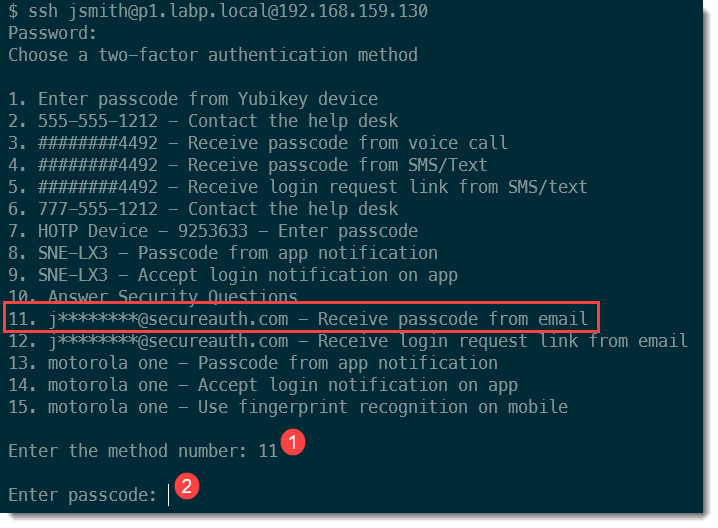Click Receive login request link from SMS/text
The image size is (718, 528).
pos(298,187)
